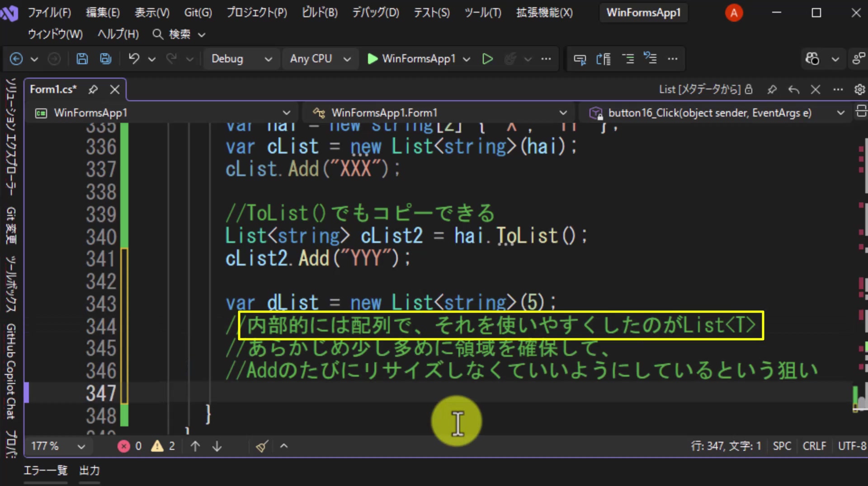868x486 pixels.
Task: Open the overflow after the text editor icons
Action: click(673, 59)
